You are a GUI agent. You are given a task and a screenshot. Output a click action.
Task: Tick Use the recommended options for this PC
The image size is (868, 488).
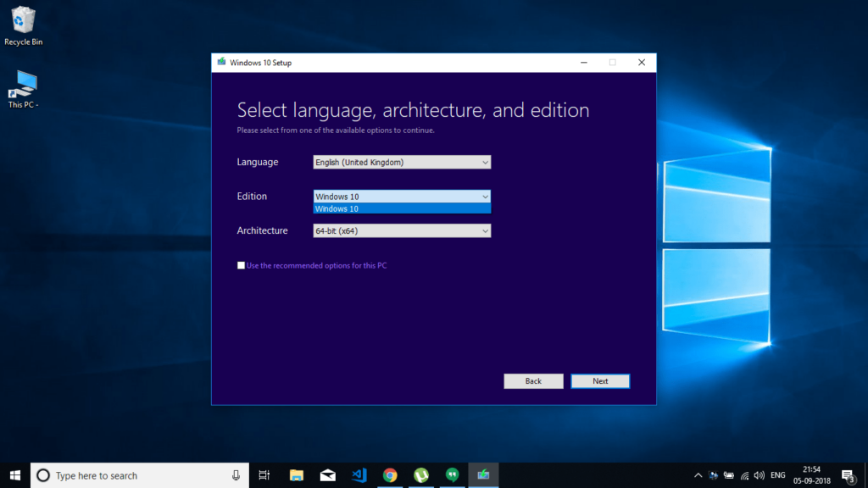coord(241,265)
